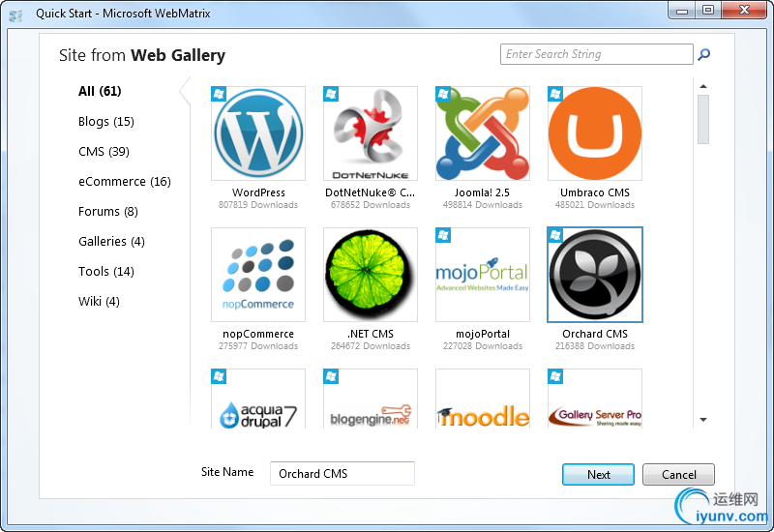Click the Umbraco CMS name label

(x=595, y=192)
